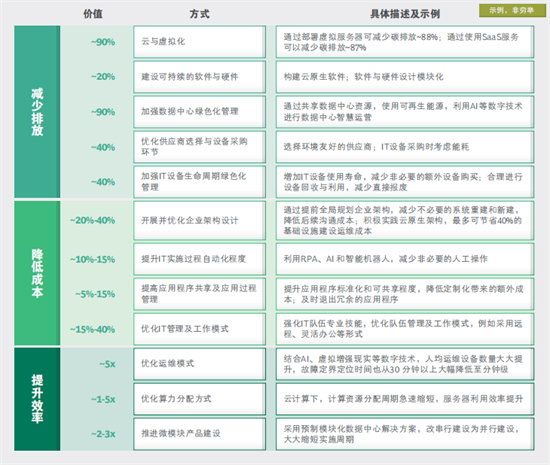Image resolution: width=550 pixels, height=465 pixels.
Task: Select the '具体描述及示例' column header
Action: [x=405, y=14]
